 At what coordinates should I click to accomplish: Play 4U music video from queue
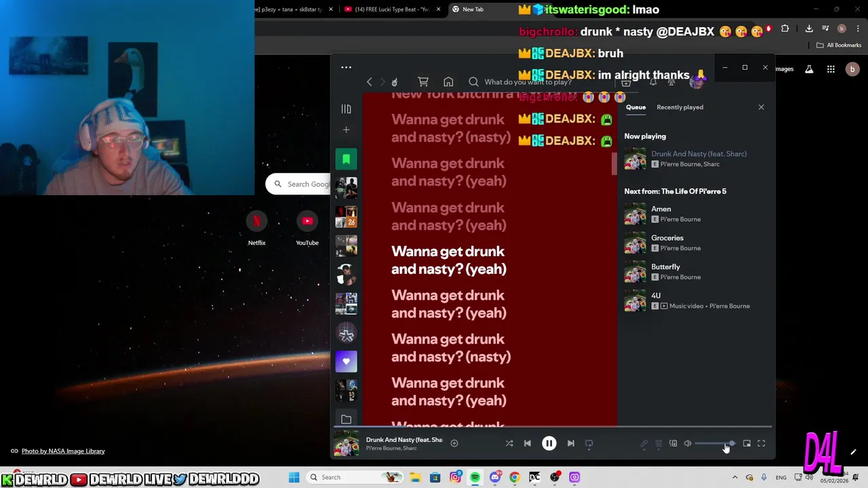(x=696, y=301)
